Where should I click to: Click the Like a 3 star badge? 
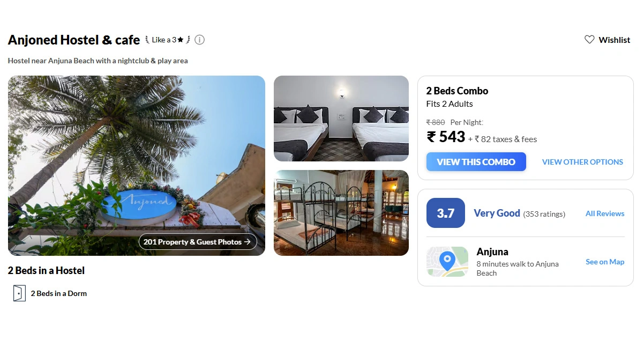pos(168,40)
